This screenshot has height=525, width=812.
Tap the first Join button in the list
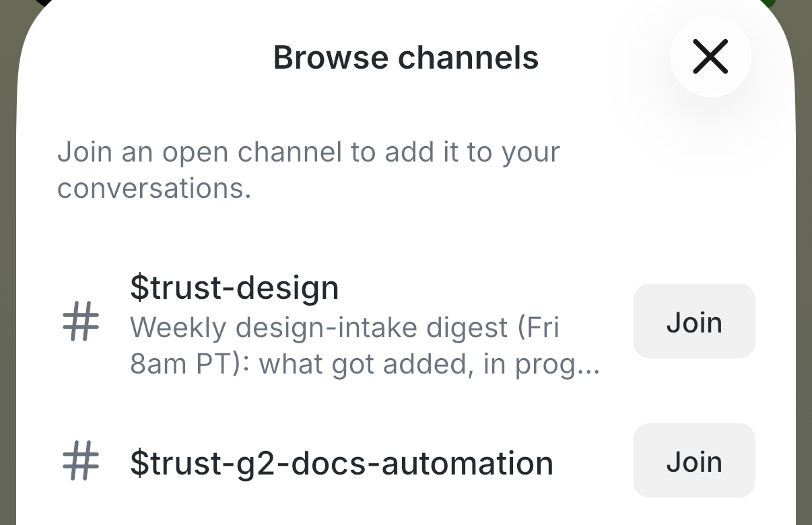[694, 321]
